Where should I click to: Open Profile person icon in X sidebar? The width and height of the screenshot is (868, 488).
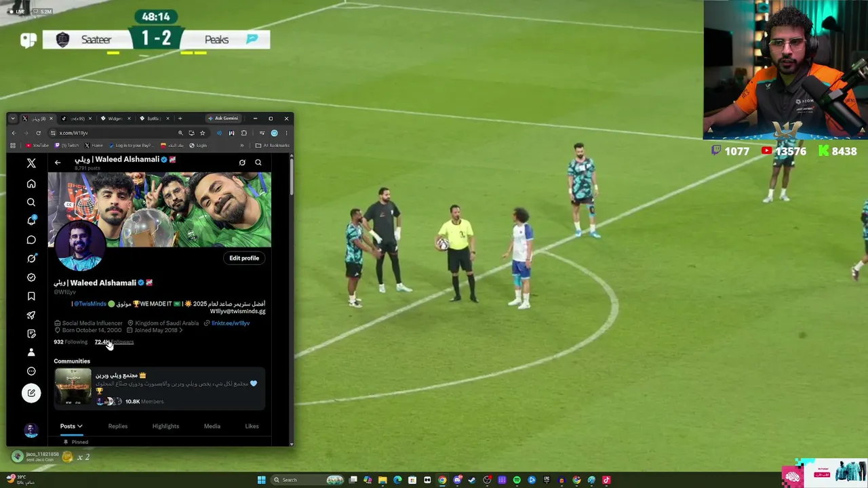click(x=31, y=352)
